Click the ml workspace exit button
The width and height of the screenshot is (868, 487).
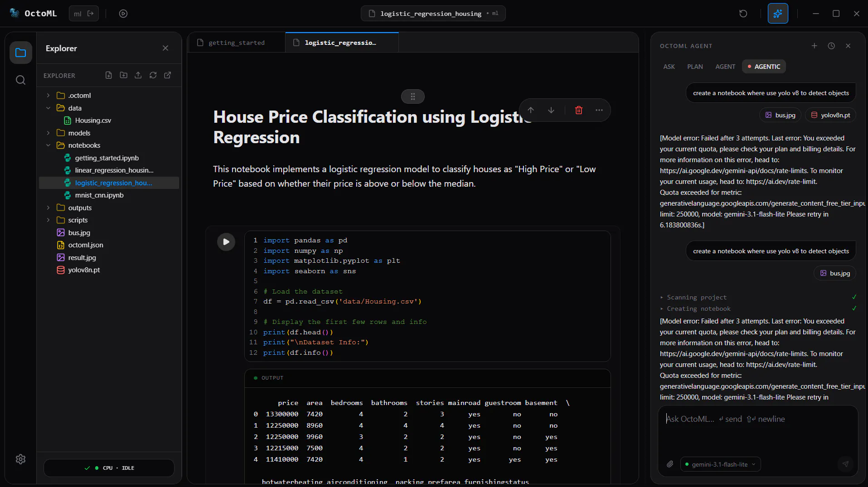(x=84, y=14)
